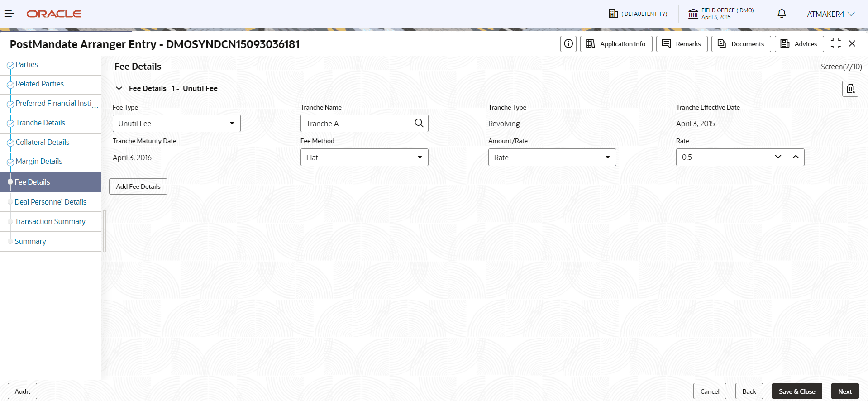Open the Amount/Rate dropdown
The image size is (868, 401).
(x=552, y=158)
